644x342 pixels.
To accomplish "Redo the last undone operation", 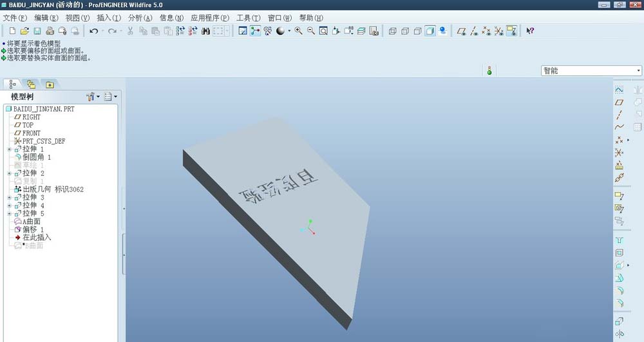I will (x=111, y=31).
